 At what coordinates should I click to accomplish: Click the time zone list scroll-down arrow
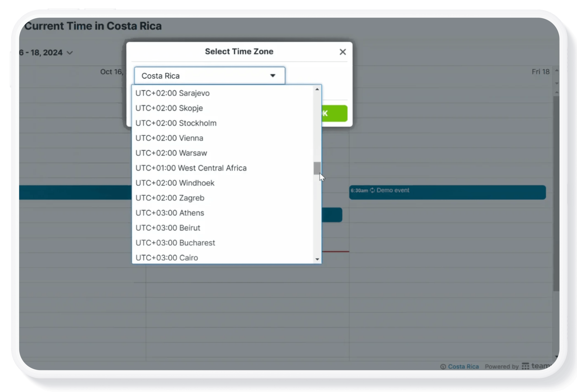point(317,259)
